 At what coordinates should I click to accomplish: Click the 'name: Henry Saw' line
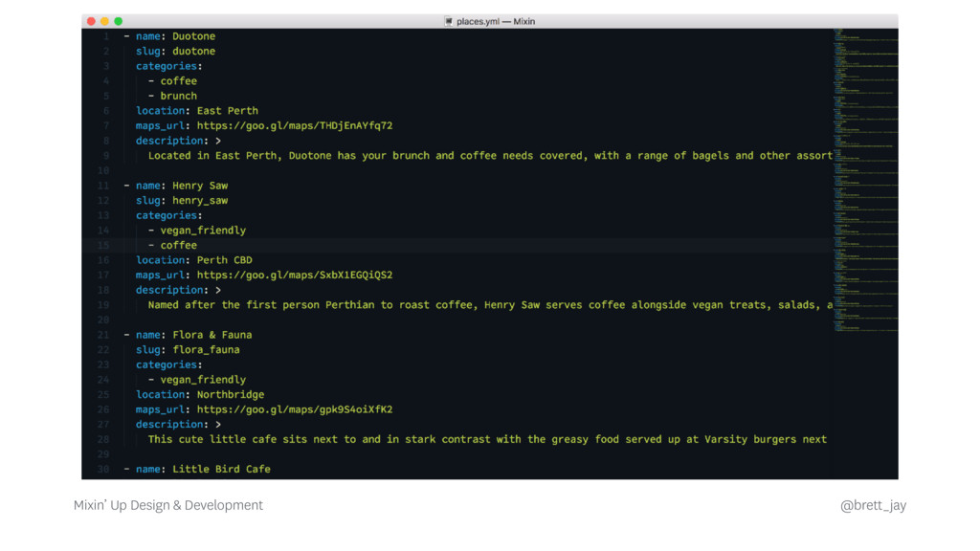click(x=176, y=186)
